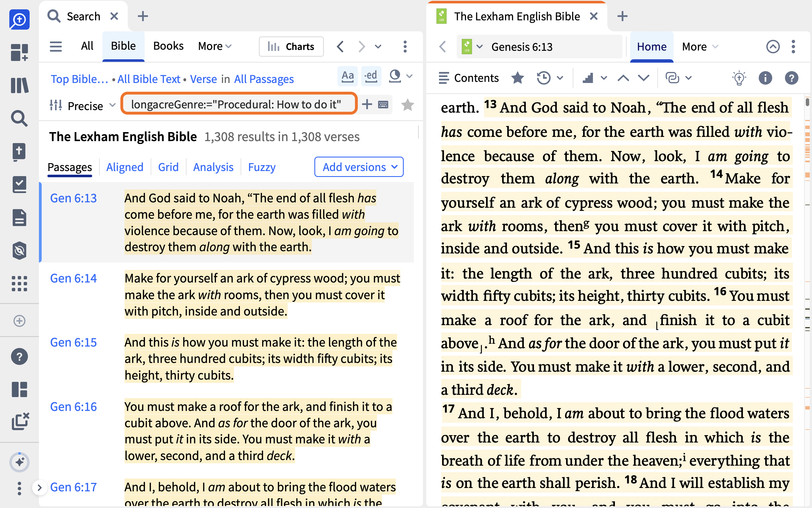Viewport: 812px width, 508px height.
Task: Click the circled plus icon in sidebar
Action: pos(19,321)
